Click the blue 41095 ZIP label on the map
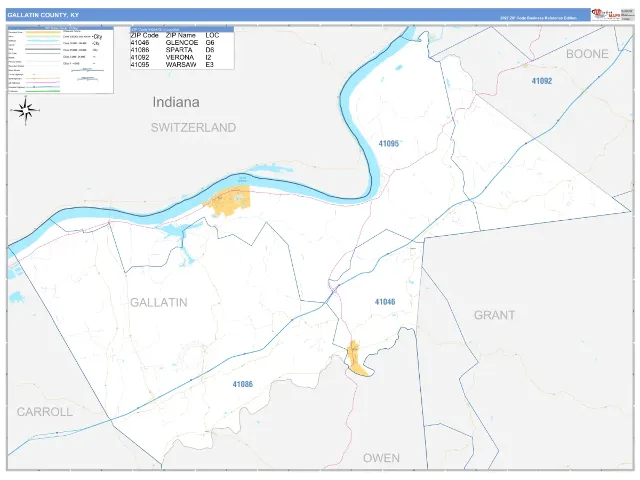Screen dimensions: 640x480 [x=389, y=144]
